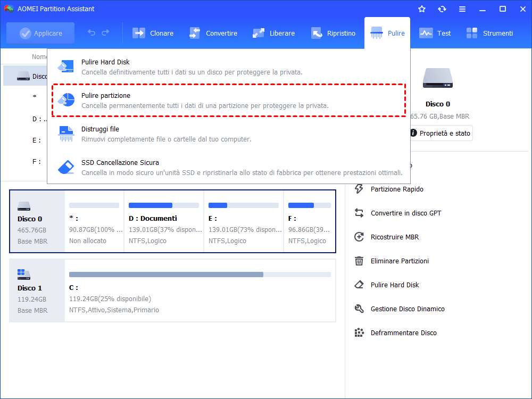532x399 pixels.
Task: Choose Distruggi file menu entry
Action: coord(229,134)
